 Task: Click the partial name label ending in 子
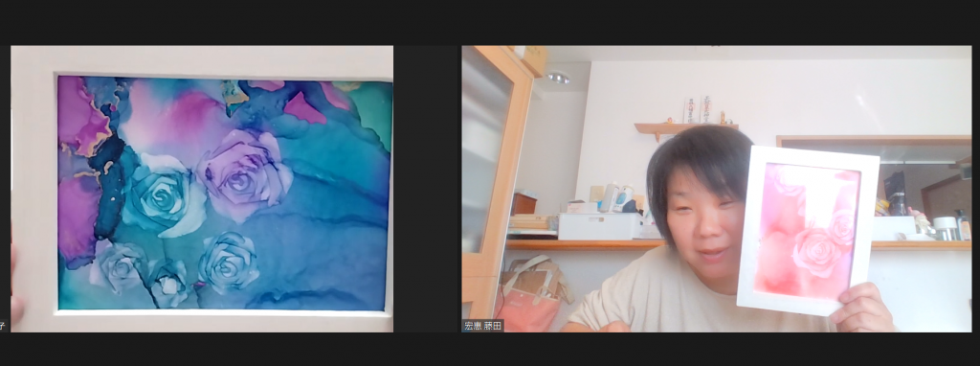(x=3, y=326)
